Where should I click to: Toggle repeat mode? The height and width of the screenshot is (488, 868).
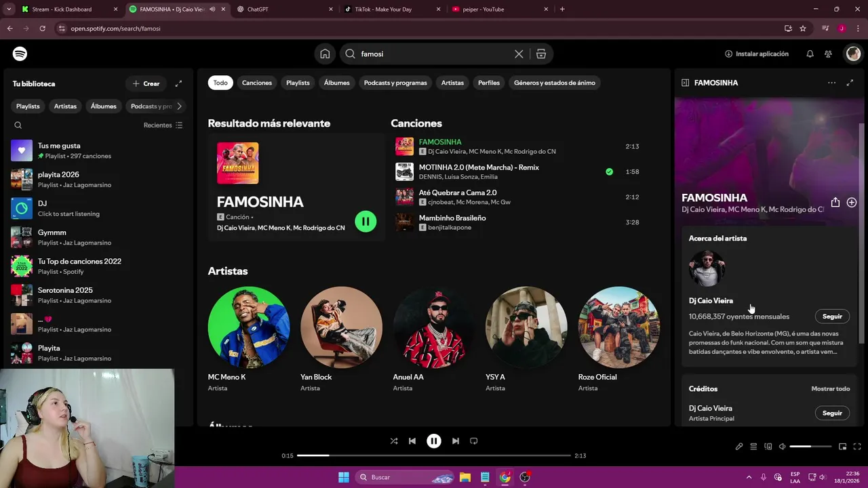(474, 441)
